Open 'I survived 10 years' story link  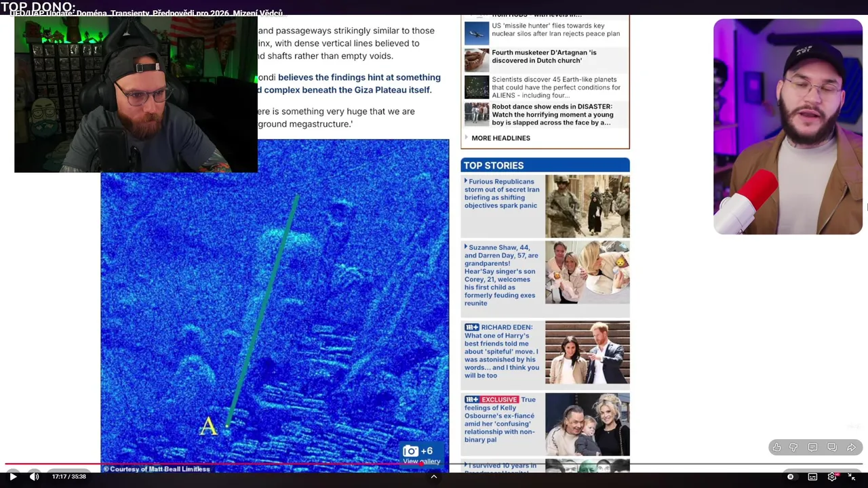click(x=502, y=467)
